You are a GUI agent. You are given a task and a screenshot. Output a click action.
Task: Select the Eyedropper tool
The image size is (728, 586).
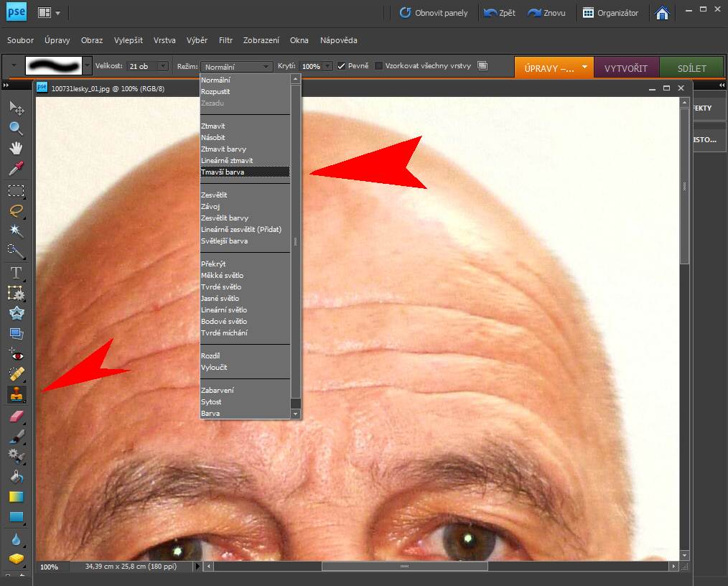pyautogui.click(x=16, y=169)
